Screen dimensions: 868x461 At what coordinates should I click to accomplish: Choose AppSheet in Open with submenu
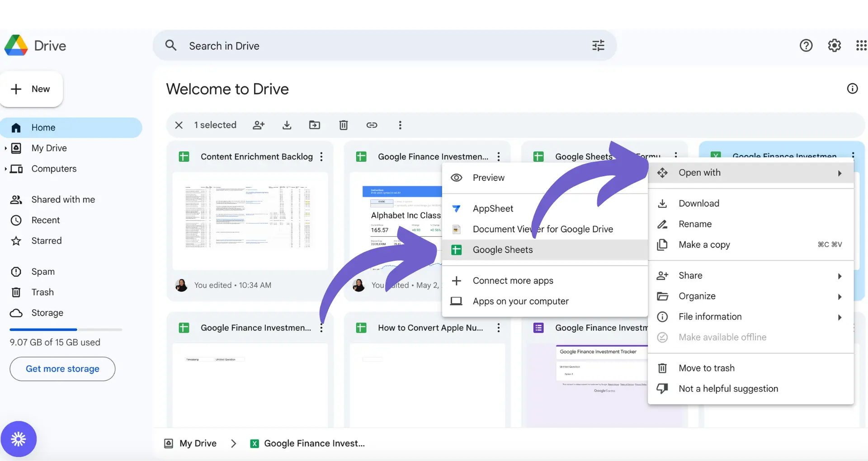[545, 209]
